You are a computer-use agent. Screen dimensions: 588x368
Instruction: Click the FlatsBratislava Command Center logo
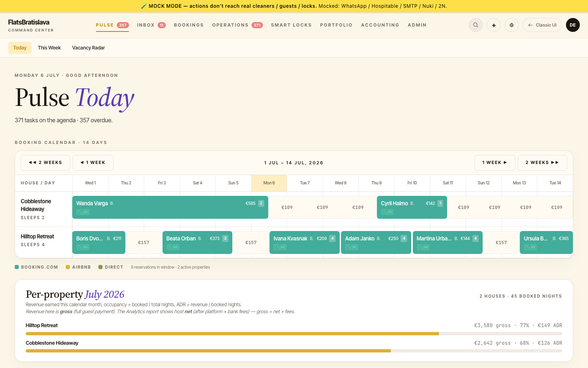[31, 25]
